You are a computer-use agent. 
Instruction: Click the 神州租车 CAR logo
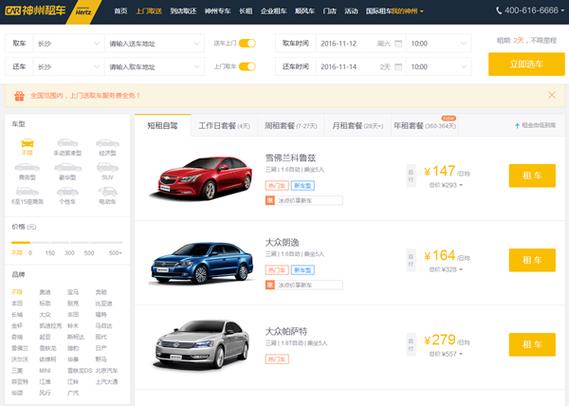coord(35,11)
